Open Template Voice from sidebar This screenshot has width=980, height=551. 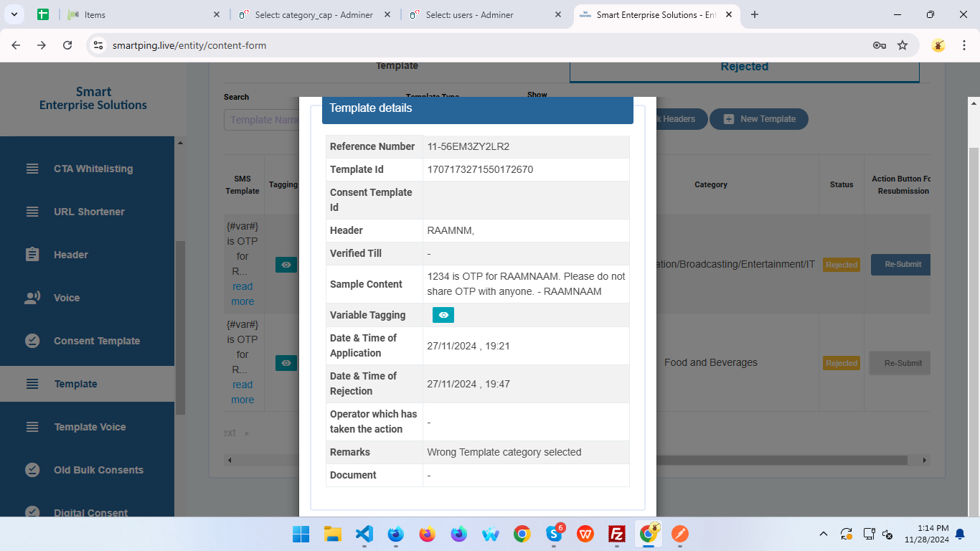pyautogui.click(x=90, y=427)
